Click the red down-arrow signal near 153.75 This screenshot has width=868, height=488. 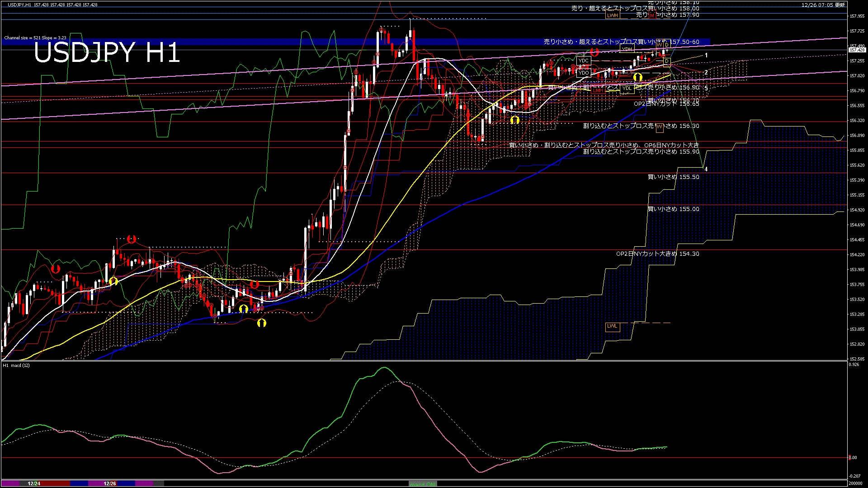click(x=255, y=284)
